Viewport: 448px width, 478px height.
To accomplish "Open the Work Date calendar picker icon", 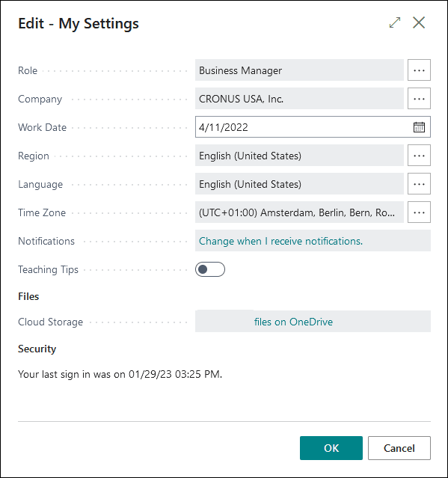I will (x=419, y=127).
